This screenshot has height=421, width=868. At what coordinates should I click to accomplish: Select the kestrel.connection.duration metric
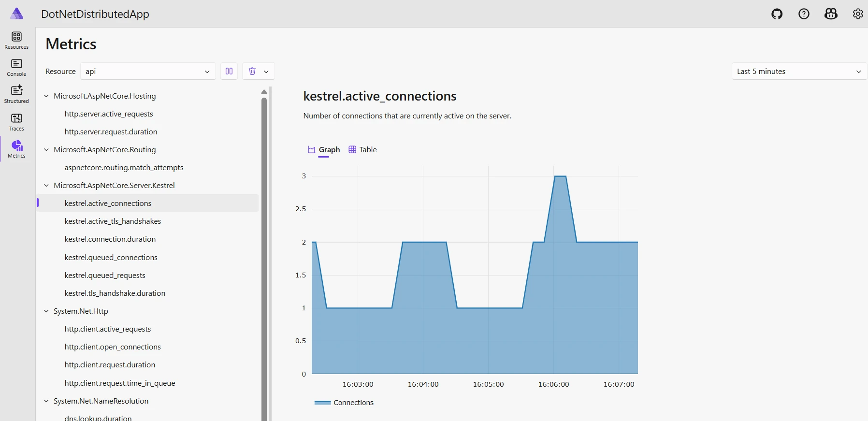110,239
